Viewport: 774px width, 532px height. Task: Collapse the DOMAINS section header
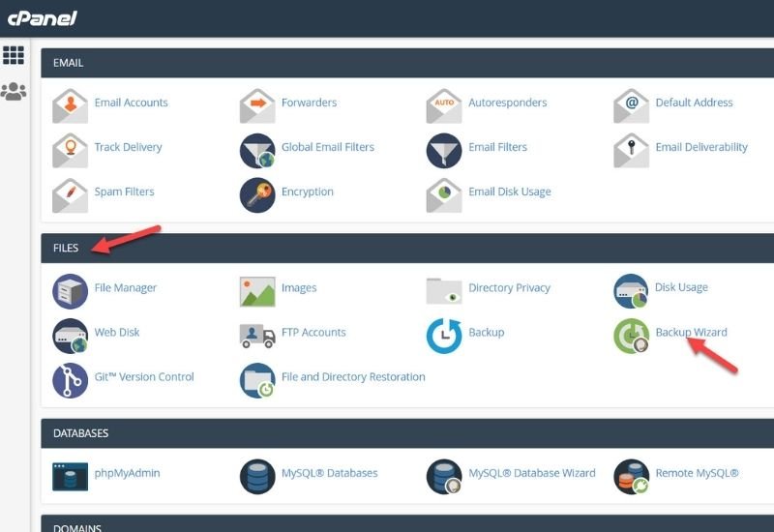[x=407, y=523]
